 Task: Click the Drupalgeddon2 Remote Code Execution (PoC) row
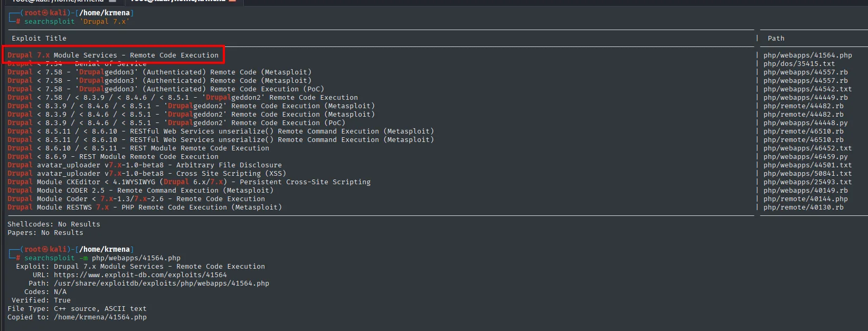[x=176, y=123]
